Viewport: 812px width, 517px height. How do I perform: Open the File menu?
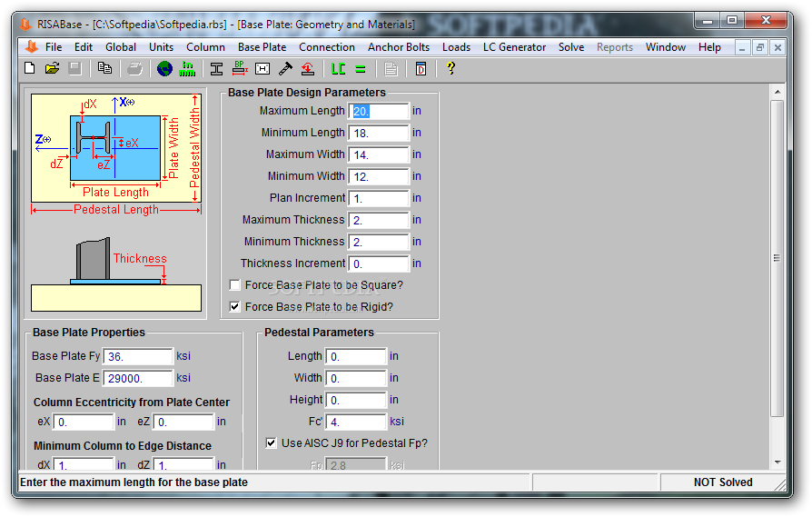click(54, 47)
